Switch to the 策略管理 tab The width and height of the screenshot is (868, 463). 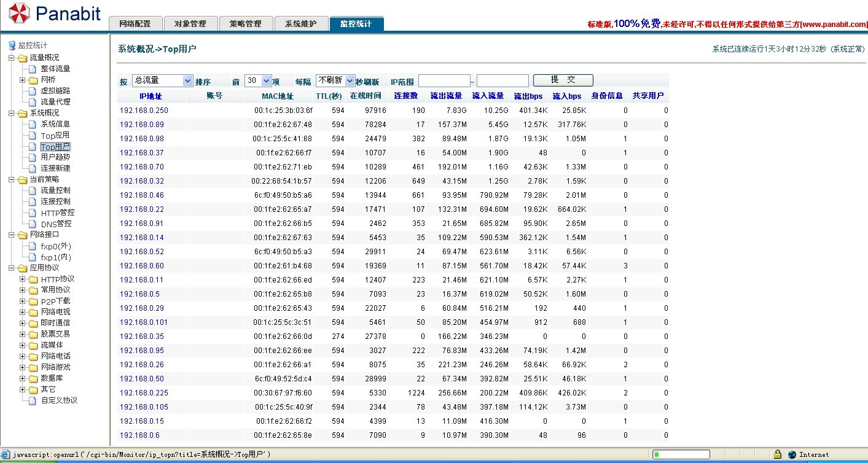246,23
